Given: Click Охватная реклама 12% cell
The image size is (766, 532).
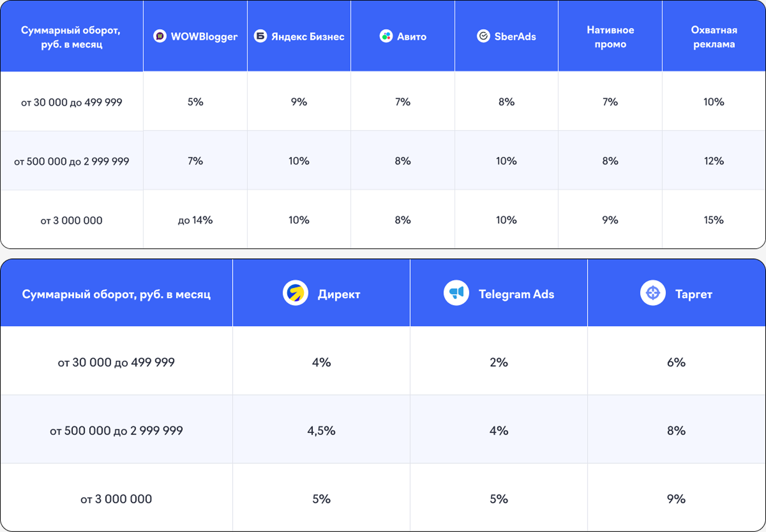Looking at the screenshot, I should [714, 161].
